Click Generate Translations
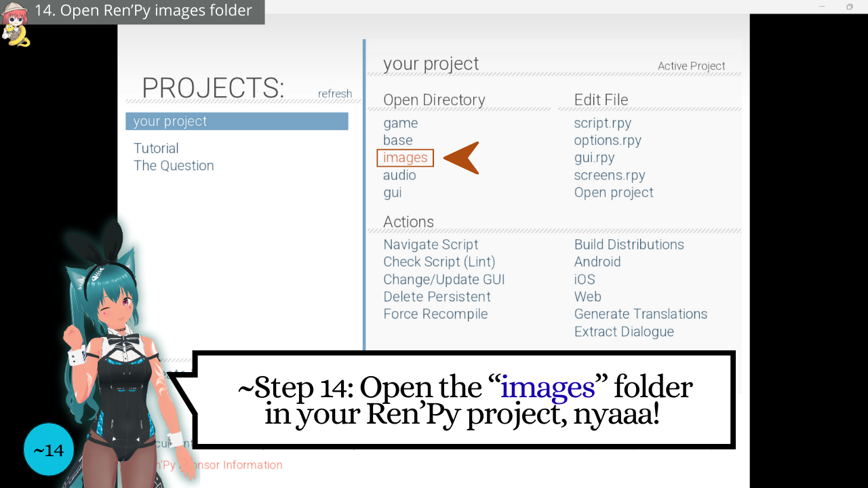868x488 pixels. click(641, 314)
